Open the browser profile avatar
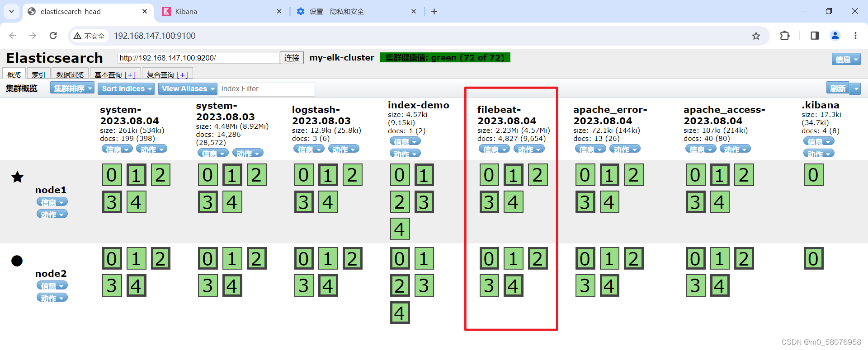This screenshot has width=868, height=350. (835, 36)
